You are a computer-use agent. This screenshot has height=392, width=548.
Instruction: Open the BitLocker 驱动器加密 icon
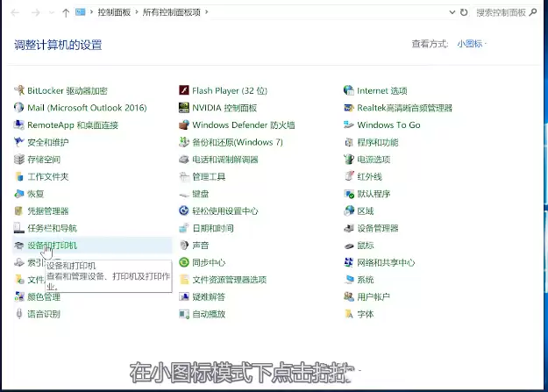(19, 90)
